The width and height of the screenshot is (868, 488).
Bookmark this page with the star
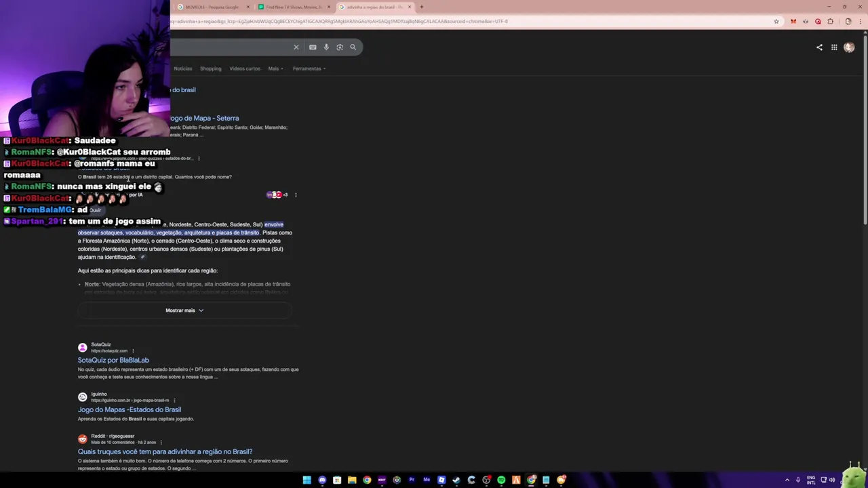776,21
